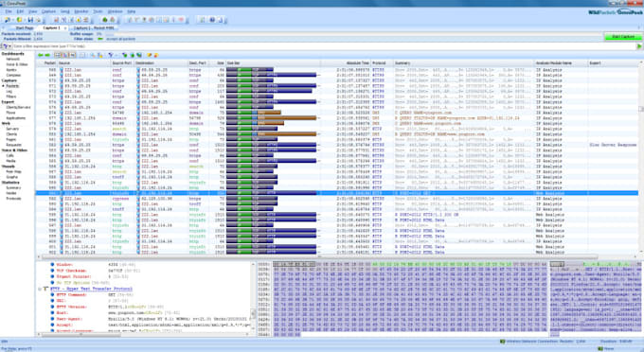Click the T protocol icon beside HTTP header
Screen dimensions: 644x352
[45, 289]
